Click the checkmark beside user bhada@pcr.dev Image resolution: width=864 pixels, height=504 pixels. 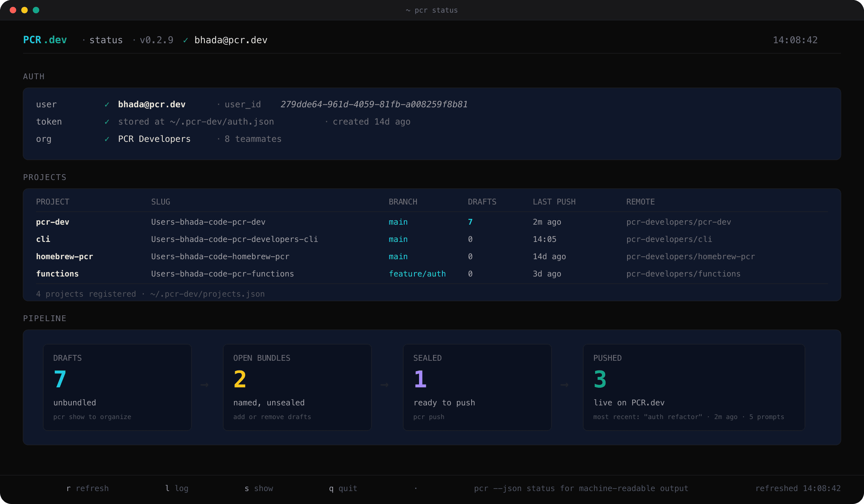107,105
